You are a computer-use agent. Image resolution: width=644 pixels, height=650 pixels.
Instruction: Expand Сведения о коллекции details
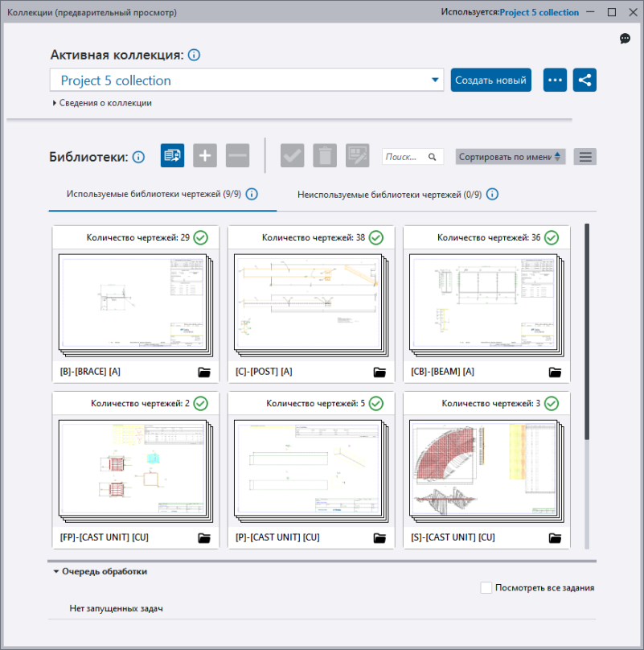102,103
